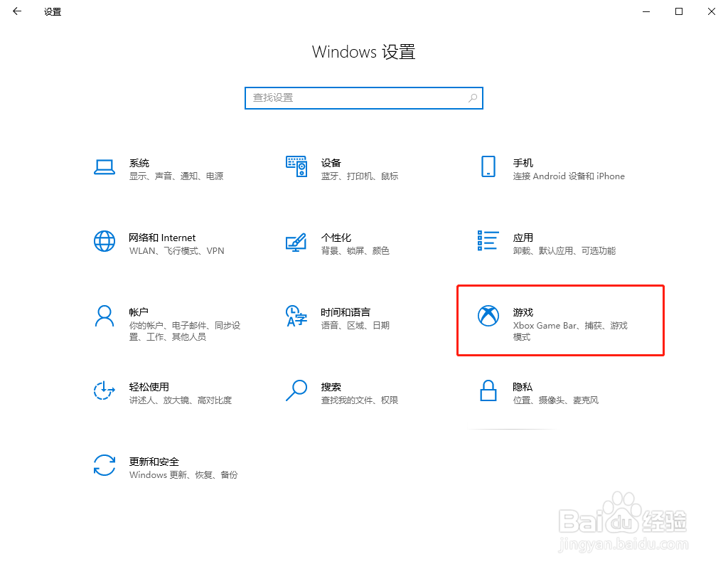Open 系统 settings via the laptop icon

click(x=105, y=166)
